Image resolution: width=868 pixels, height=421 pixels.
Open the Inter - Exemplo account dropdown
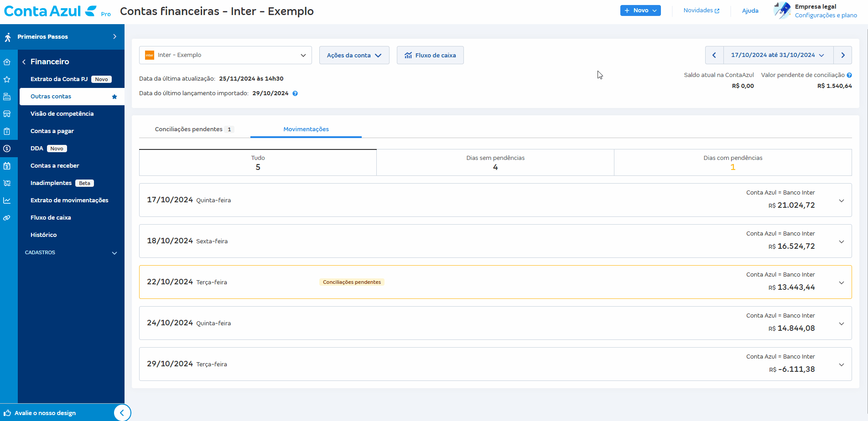coord(225,55)
